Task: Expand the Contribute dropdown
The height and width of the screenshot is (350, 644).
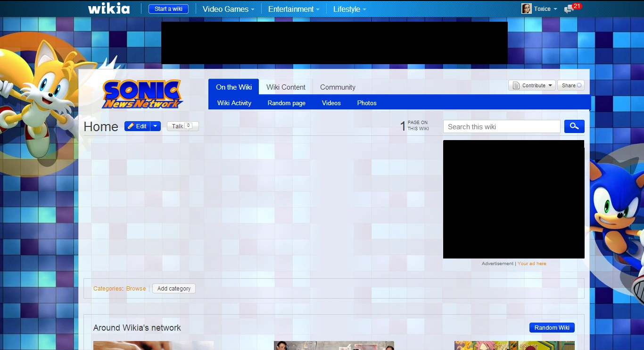Action: (532, 85)
